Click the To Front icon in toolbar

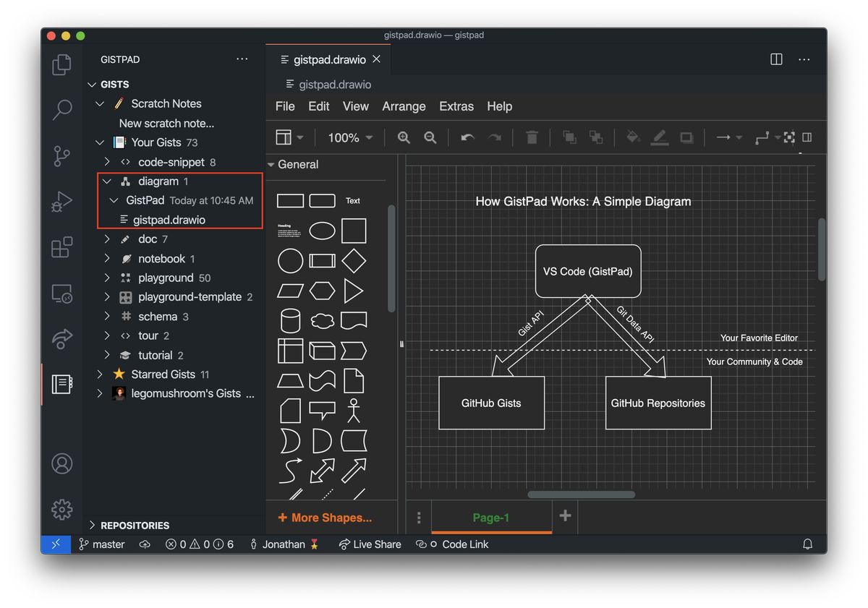[x=569, y=137]
